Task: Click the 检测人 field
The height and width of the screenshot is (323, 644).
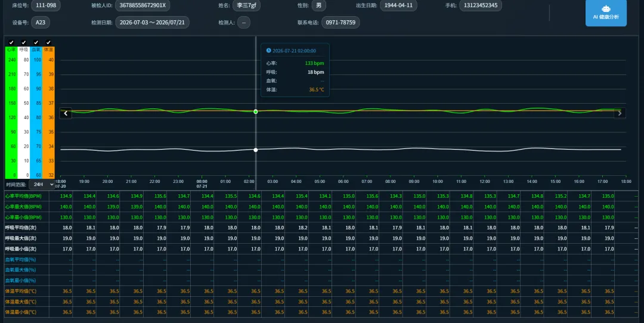Action: coord(243,22)
